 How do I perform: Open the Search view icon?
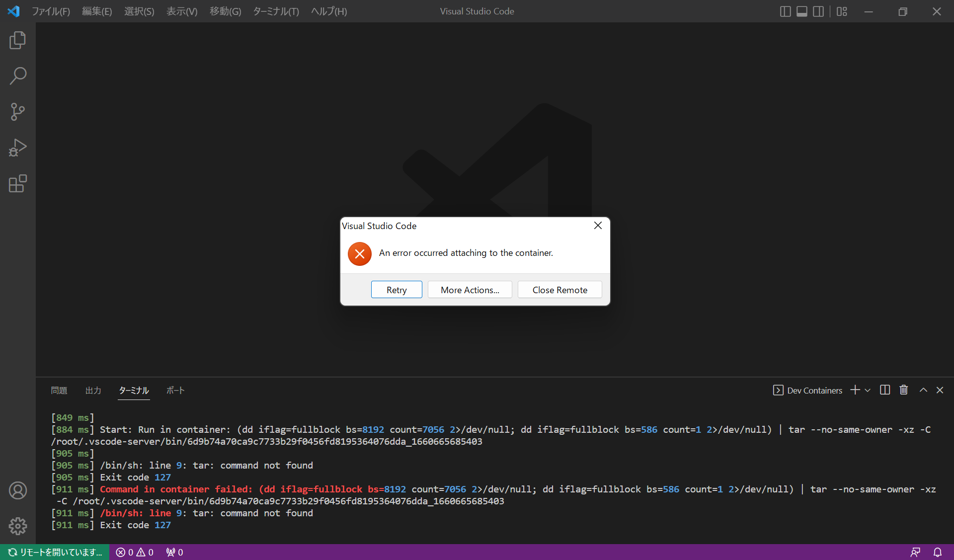17,76
